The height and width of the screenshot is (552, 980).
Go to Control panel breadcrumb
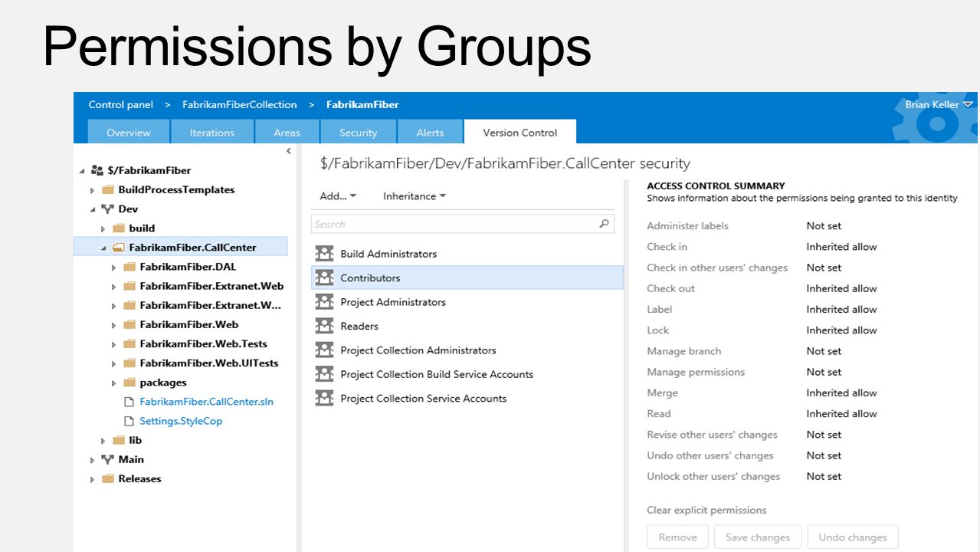[x=121, y=104]
